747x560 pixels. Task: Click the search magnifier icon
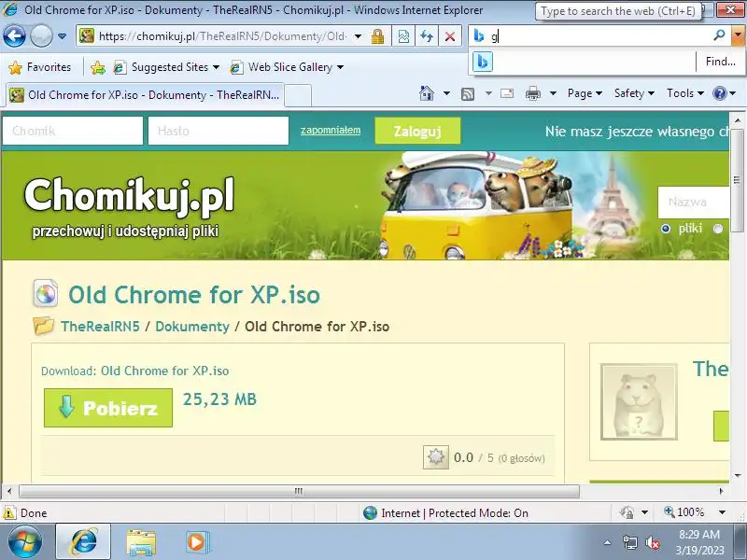point(719,35)
